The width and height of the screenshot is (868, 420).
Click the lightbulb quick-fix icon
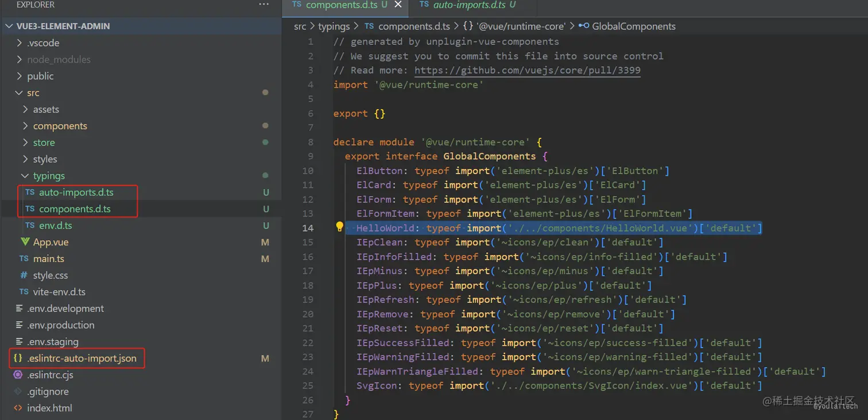click(x=339, y=227)
